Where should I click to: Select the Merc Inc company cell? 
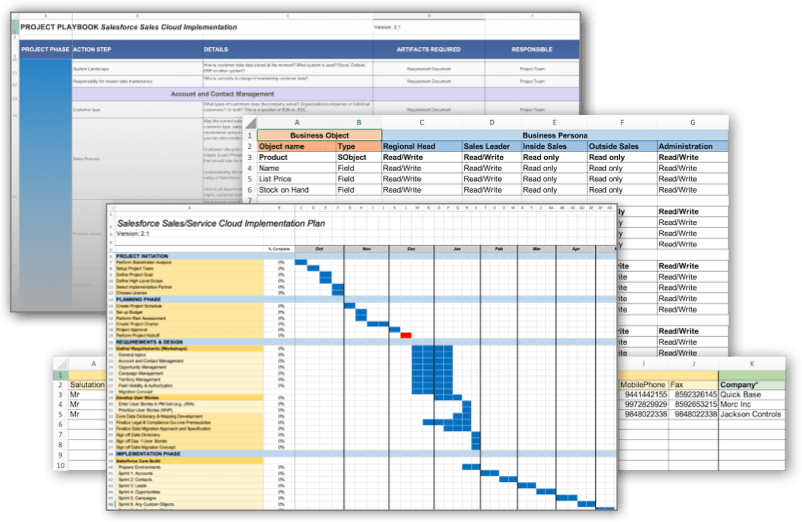pyautogui.click(x=752, y=404)
